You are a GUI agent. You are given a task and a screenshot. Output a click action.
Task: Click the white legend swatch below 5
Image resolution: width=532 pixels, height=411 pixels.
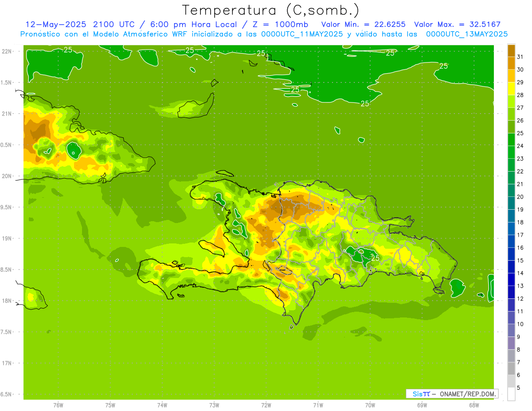point(511,394)
